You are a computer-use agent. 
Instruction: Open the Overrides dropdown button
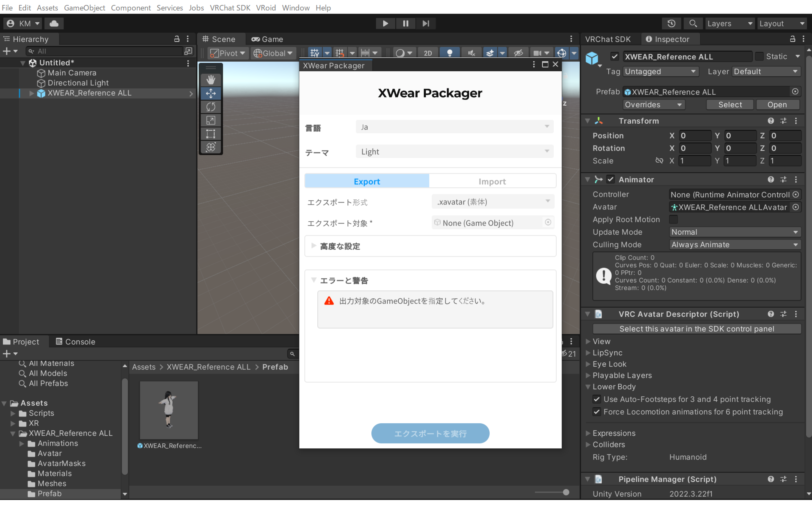click(653, 105)
